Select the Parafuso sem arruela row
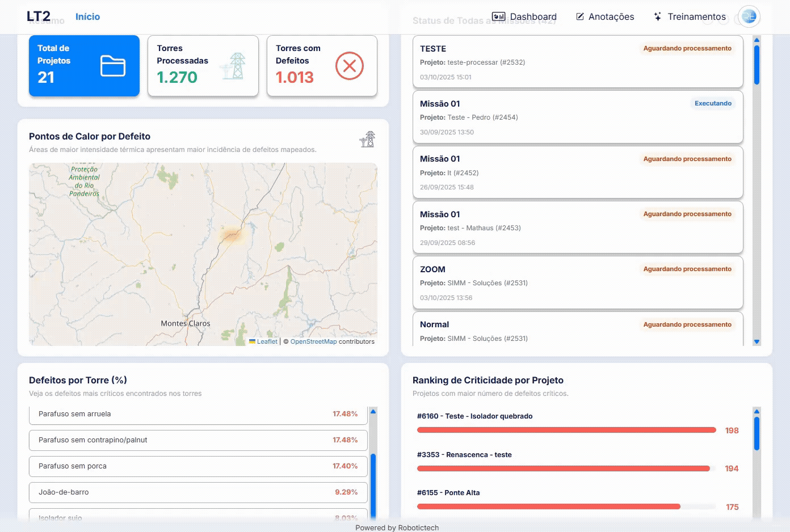This screenshot has height=532, width=790. point(198,415)
